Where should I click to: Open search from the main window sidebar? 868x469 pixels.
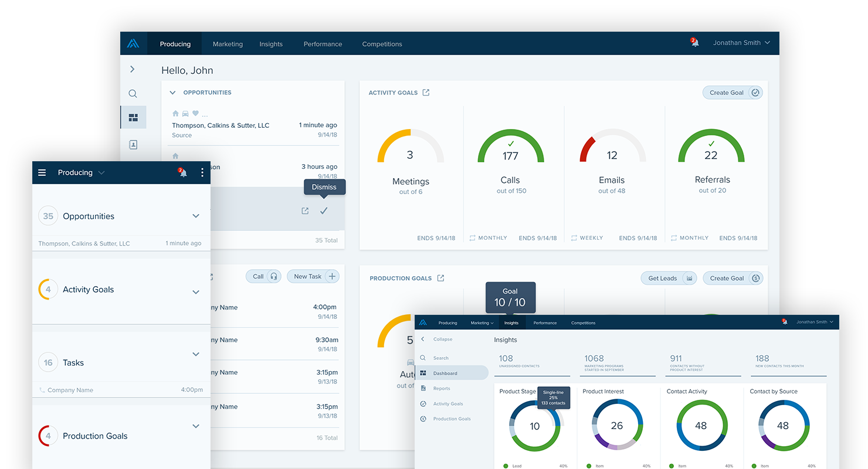pos(133,93)
